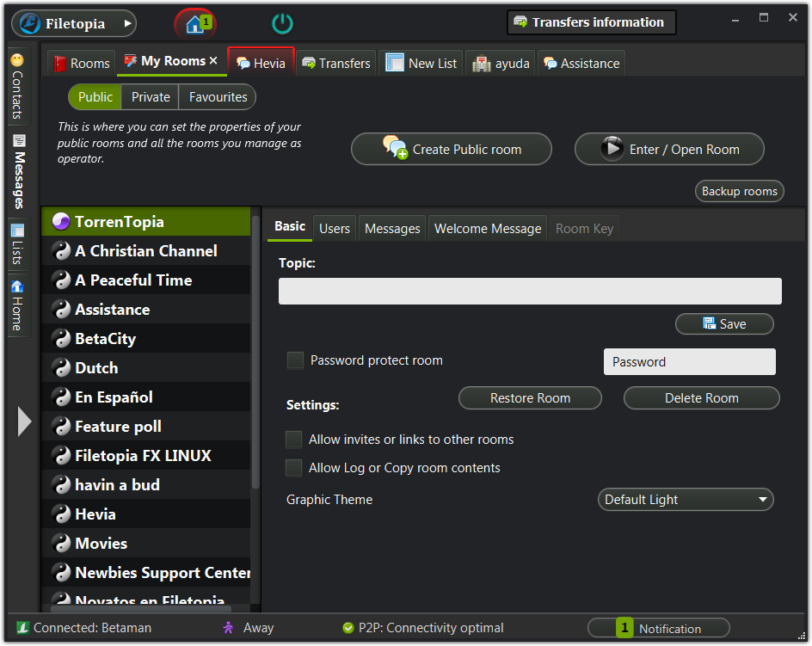Viewport: 812px width, 646px height.
Task: Switch to the Welcome Message tab
Action: coord(488,229)
